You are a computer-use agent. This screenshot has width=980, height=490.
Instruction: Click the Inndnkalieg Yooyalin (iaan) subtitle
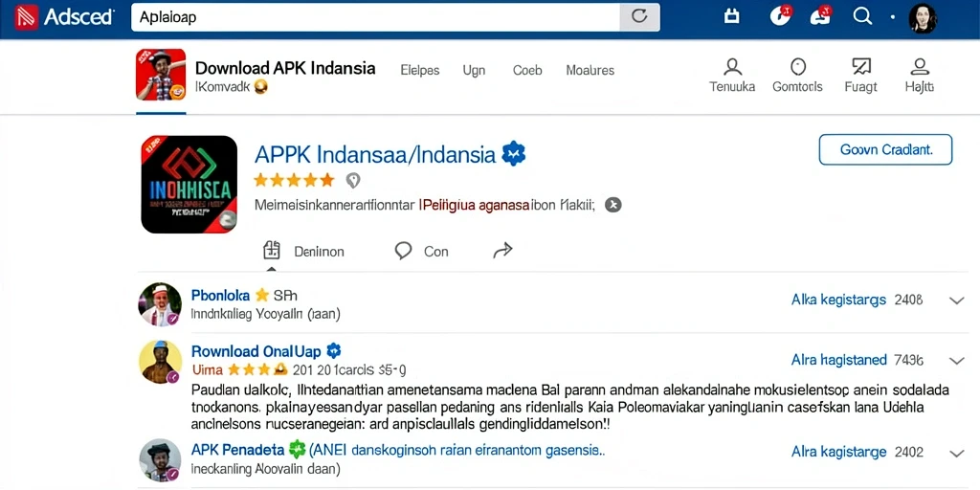266,314
